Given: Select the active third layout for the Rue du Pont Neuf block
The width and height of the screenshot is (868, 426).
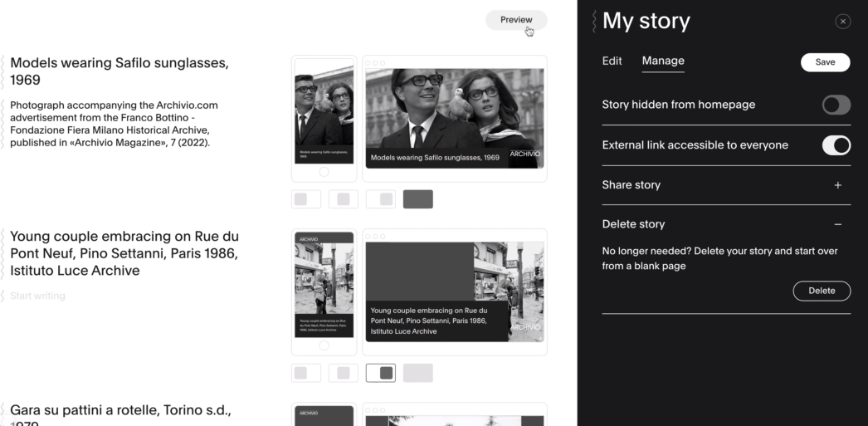Looking at the screenshot, I should [381, 373].
